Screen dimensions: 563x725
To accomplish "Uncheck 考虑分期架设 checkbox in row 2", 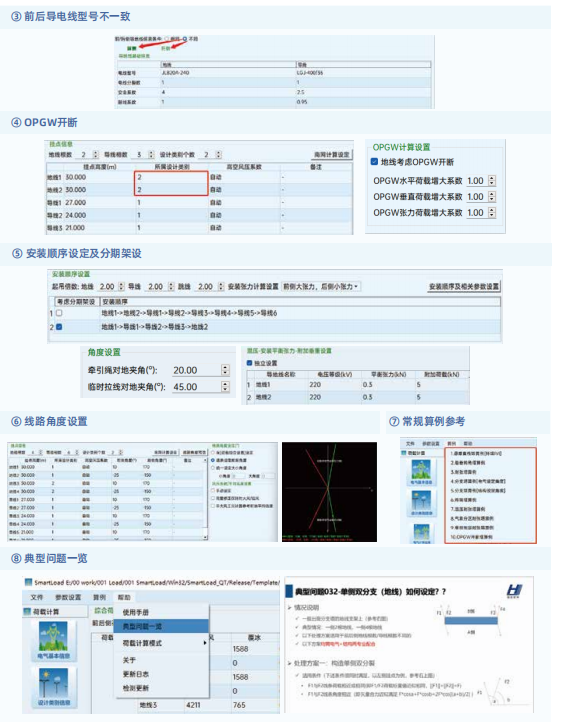I will pos(59,327).
